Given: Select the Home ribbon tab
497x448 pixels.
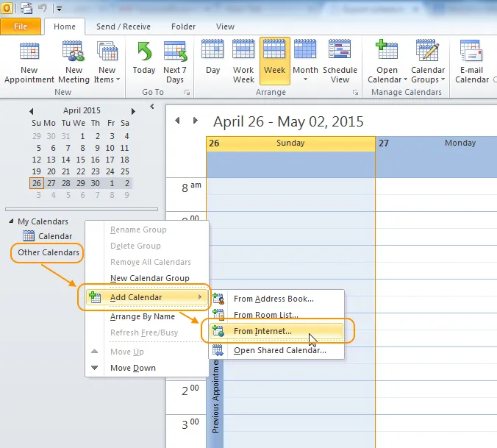Looking at the screenshot, I should (65, 26).
